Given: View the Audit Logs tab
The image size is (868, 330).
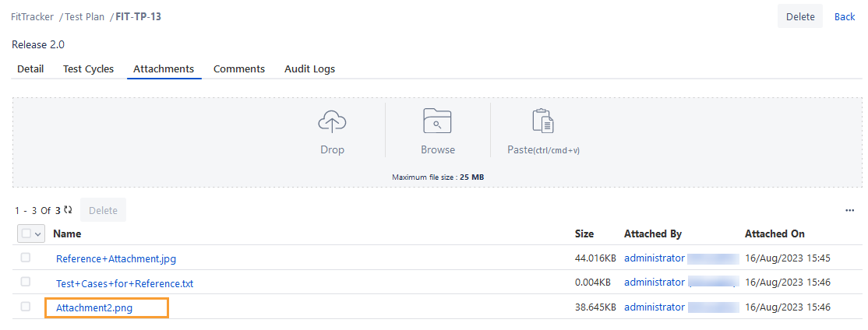Looking at the screenshot, I should tap(309, 68).
